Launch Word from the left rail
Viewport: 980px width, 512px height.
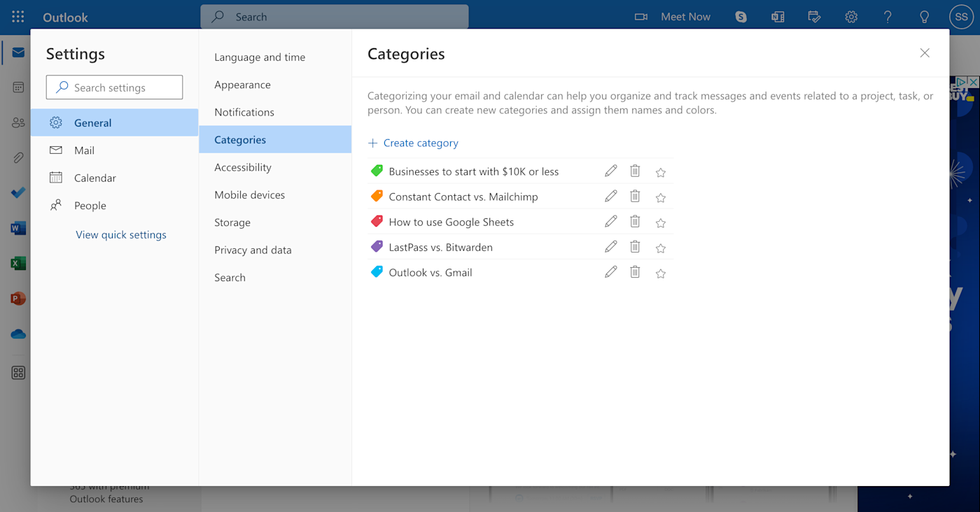point(18,228)
